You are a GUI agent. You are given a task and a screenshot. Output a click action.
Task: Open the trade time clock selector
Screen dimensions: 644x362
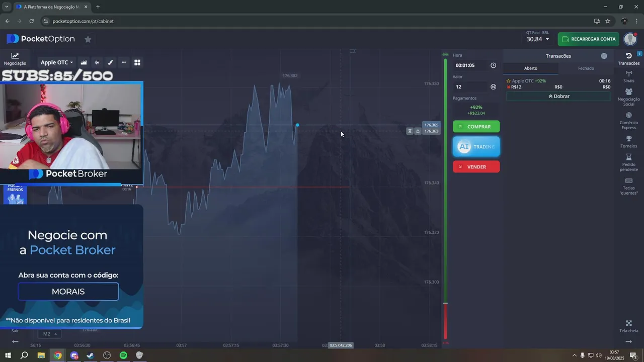(493, 65)
